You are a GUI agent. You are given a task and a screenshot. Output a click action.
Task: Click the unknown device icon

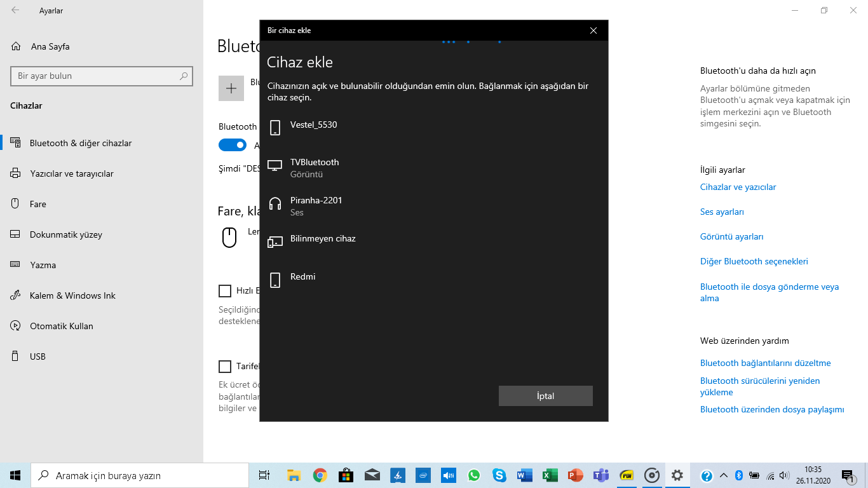tap(275, 242)
